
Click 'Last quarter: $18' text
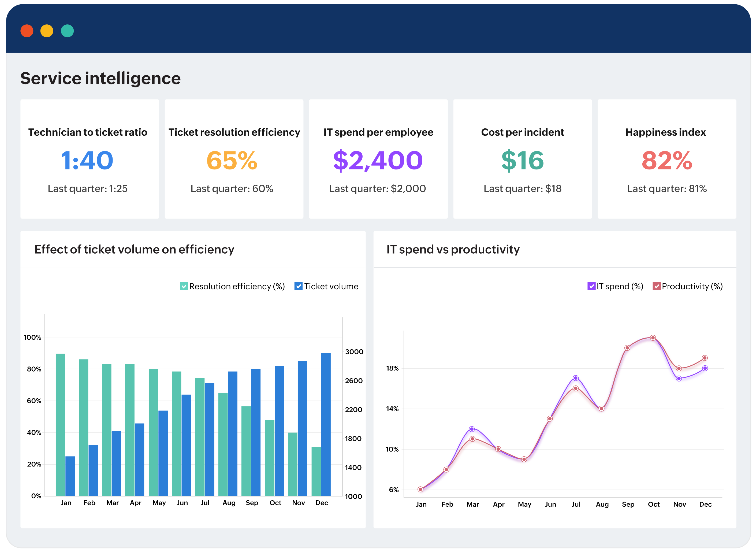pyautogui.click(x=522, y=188)
